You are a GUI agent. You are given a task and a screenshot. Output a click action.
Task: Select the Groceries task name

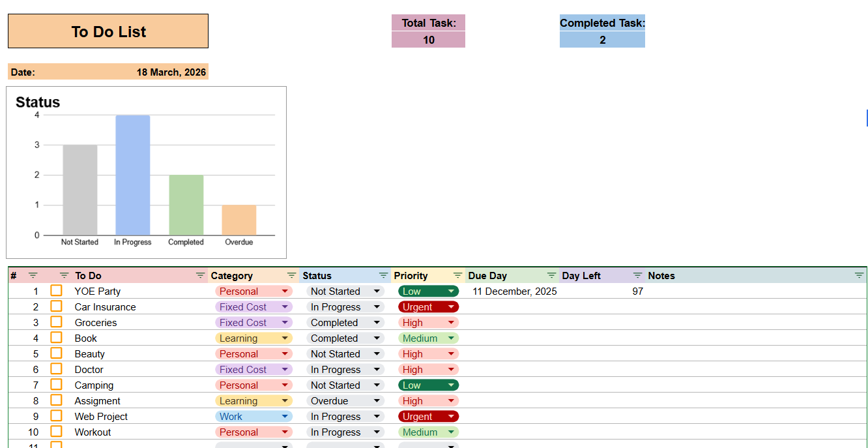(x=96, y=323)
